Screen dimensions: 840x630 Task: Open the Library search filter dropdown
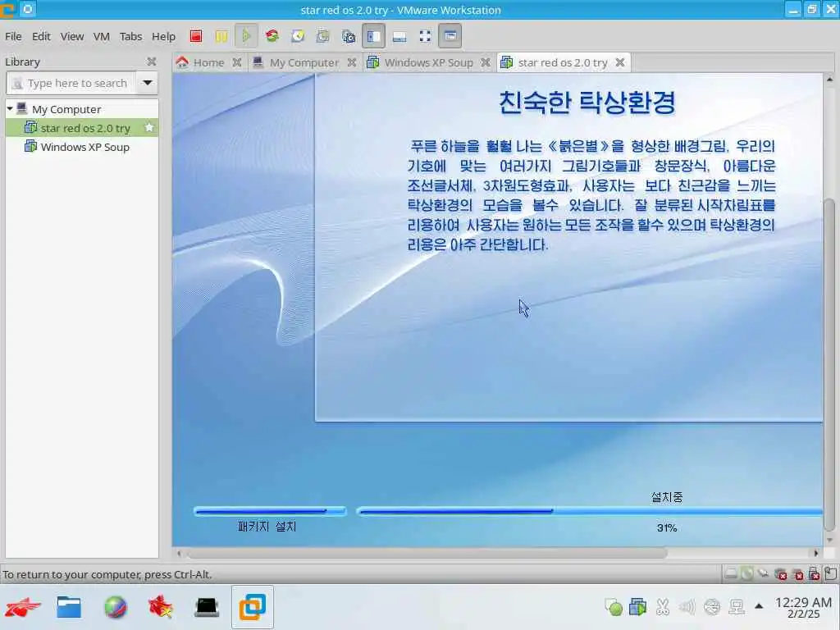tap(148, 83)
